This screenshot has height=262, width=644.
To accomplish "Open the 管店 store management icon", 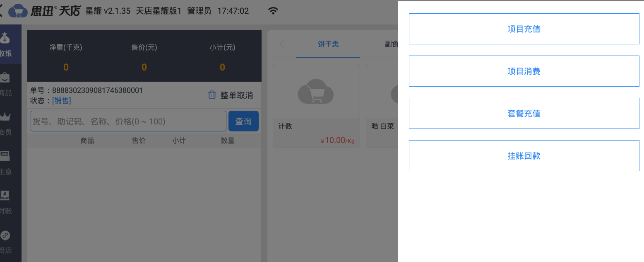I will coord(5,235).
